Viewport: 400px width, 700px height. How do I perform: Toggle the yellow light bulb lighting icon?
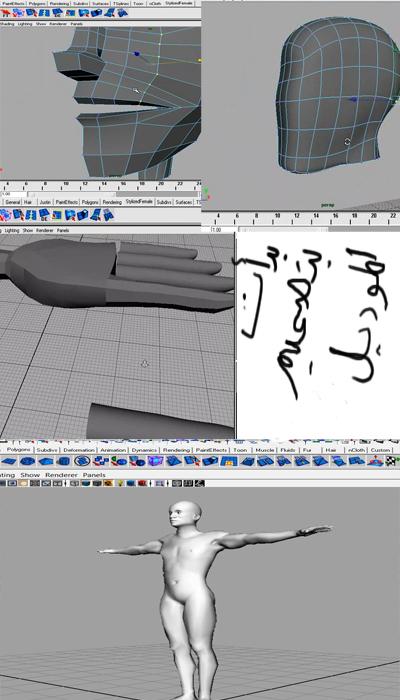point(121,483)
